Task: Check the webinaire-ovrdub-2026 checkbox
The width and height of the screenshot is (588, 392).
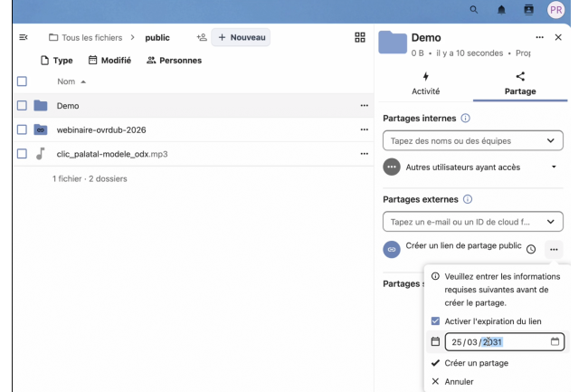Action: coord(22,129)
